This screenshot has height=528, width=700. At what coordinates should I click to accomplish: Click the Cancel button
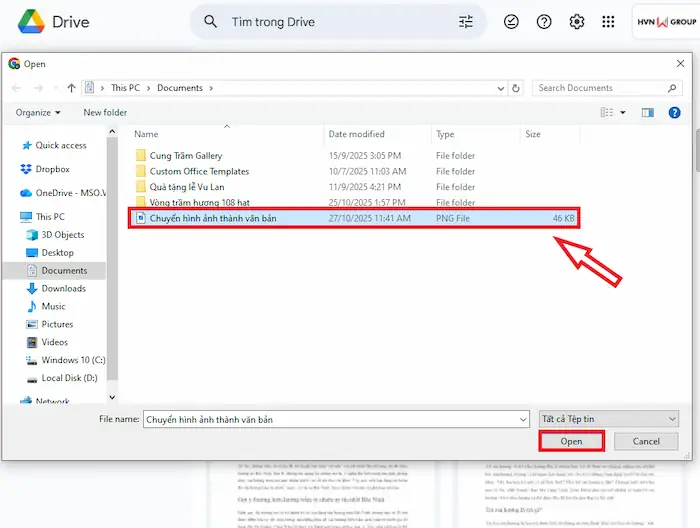pos(646,441)
